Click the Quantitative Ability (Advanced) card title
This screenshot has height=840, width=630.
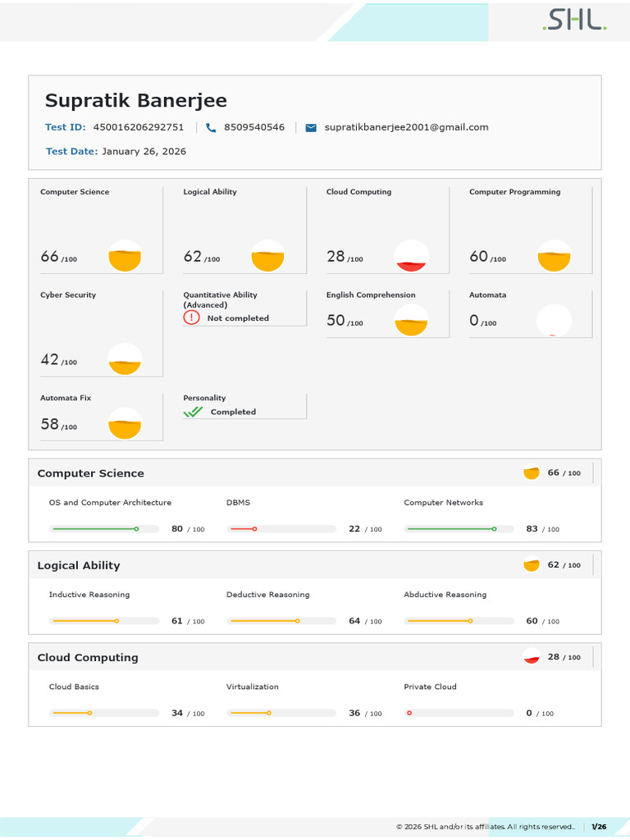(x=220, y=299)
